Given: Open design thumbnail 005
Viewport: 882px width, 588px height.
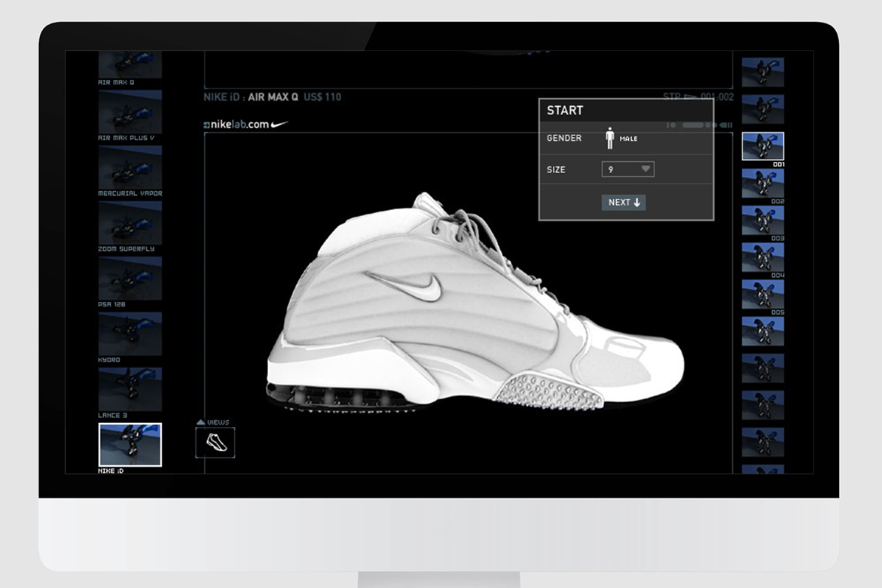Looking at the screenshot, I should tap(763, 294).
